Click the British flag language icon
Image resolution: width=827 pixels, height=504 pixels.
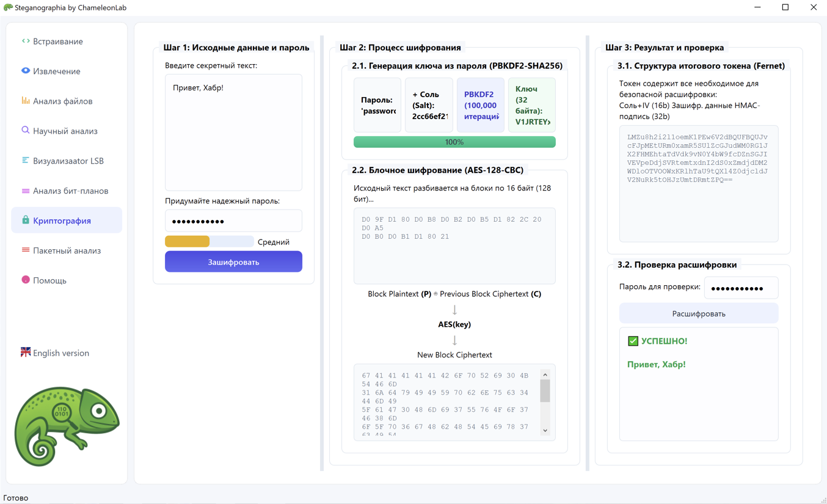click(x=25, y=352)
